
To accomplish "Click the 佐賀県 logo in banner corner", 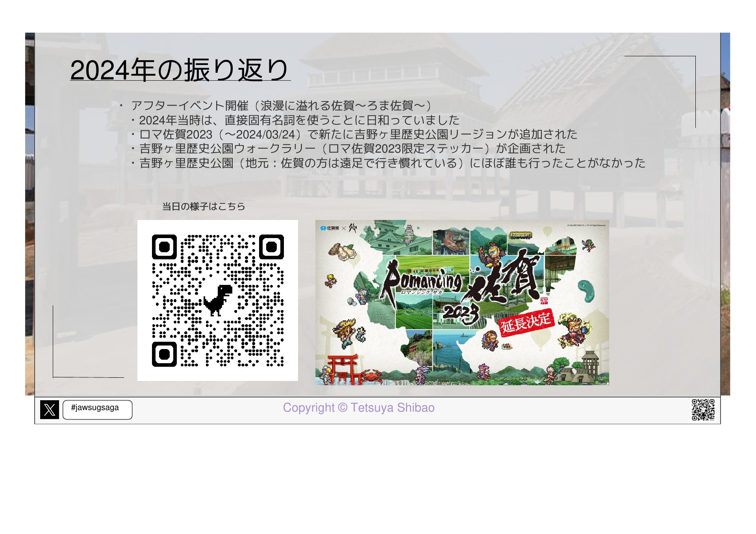I will (330, 228).
